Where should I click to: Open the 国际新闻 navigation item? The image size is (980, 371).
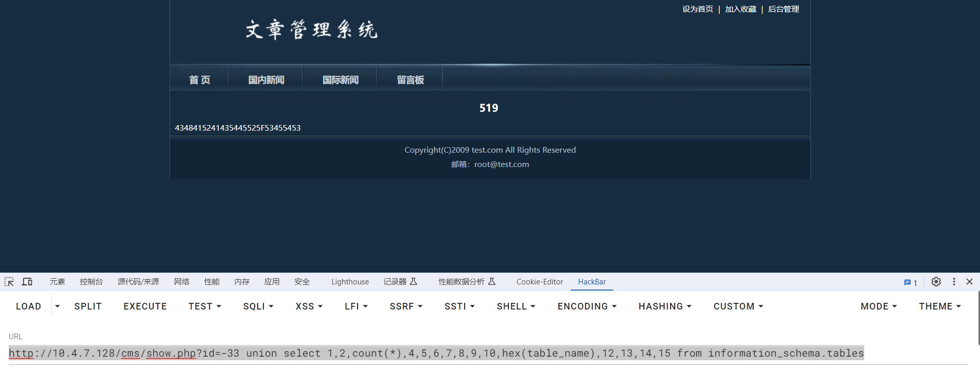pyautogui.click(x=340, y=80)
